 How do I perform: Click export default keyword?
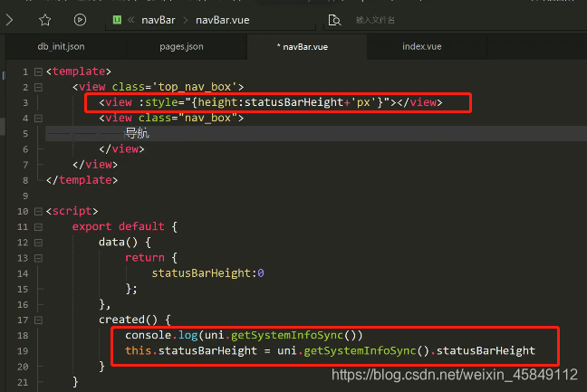coord(119,226)
